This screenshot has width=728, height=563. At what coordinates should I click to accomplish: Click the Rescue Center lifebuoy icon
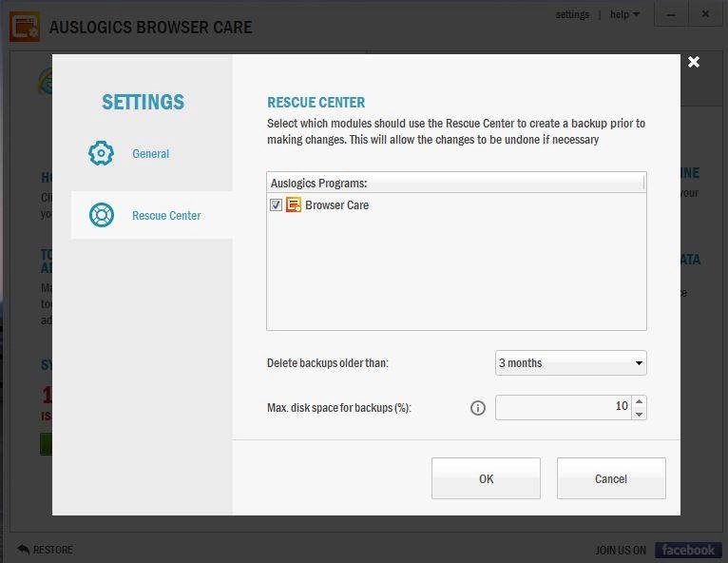pyautogui.click(x=101, y=215)
